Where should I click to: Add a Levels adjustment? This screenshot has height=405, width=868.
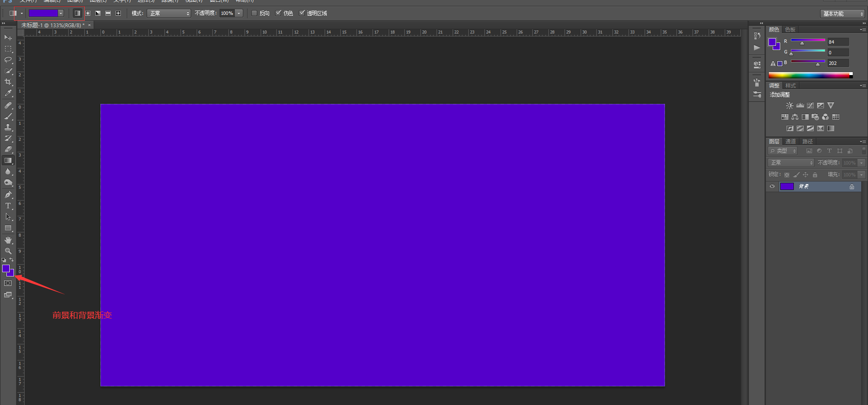(800, 106)
